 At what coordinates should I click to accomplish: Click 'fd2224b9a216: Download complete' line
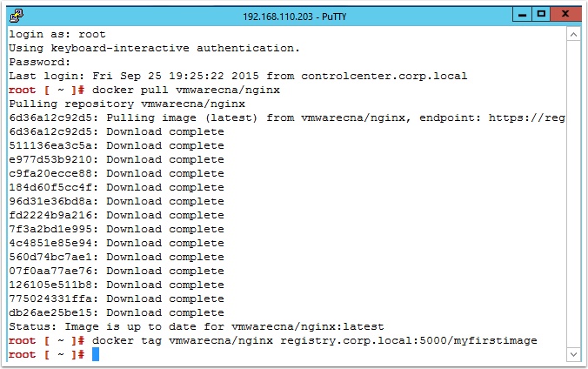coord(117,215)
